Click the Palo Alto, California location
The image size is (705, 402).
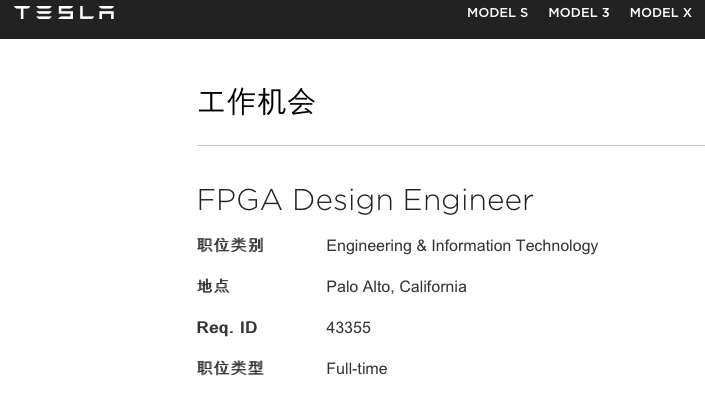[x=396, y=287]
